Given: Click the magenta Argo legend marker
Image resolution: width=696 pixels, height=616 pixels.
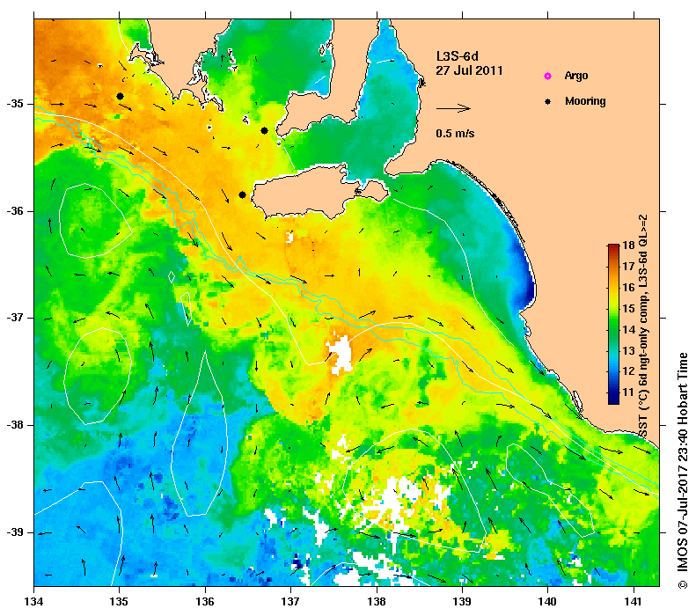Looking at the screenshot, I should (x=548, y=76).
